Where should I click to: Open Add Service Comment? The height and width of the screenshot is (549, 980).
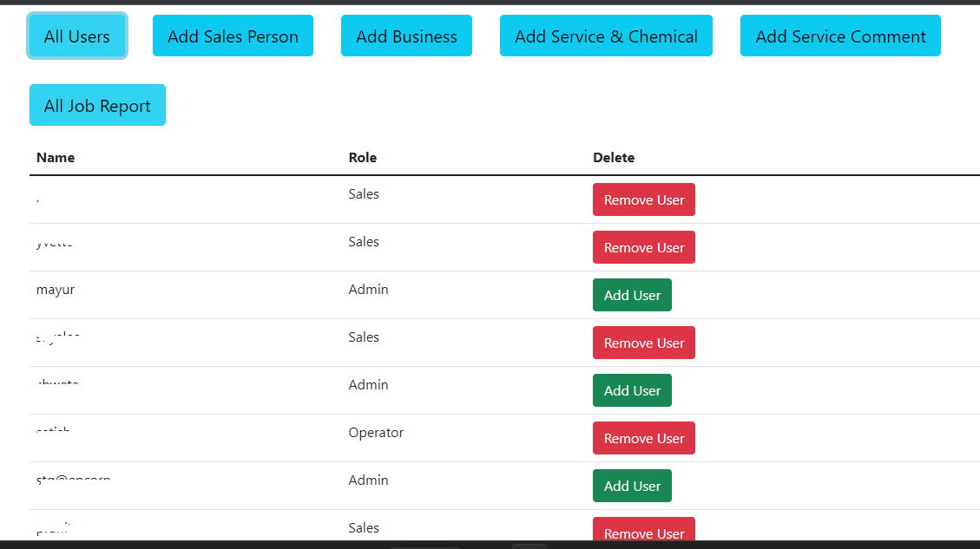click(x=840, y=36)
